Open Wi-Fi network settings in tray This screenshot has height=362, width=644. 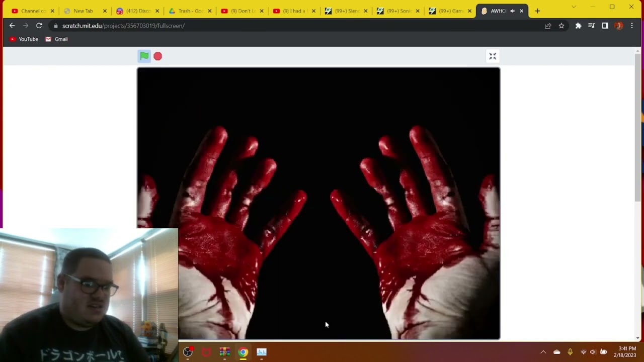coord(583,352)
